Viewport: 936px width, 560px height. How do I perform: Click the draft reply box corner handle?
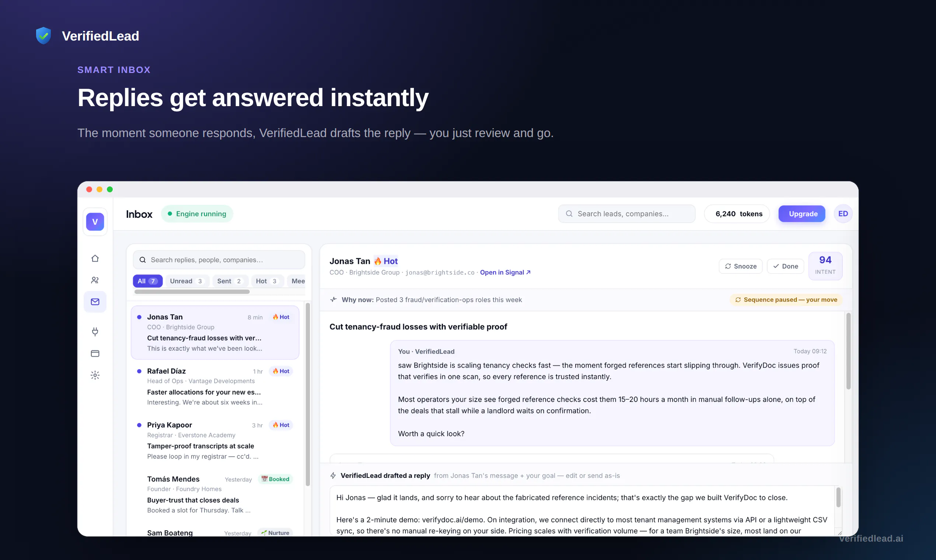pyautogui.click(x=839, y=533)
